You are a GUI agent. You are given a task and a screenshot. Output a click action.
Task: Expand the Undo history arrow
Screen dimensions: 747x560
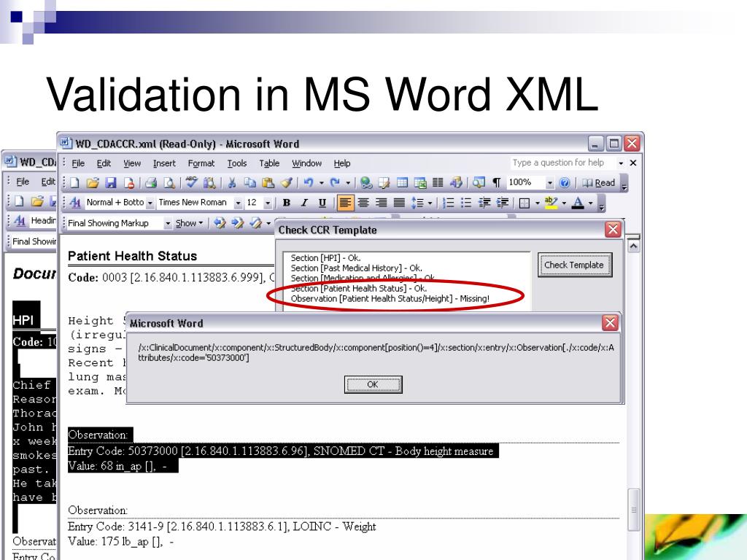322,183
